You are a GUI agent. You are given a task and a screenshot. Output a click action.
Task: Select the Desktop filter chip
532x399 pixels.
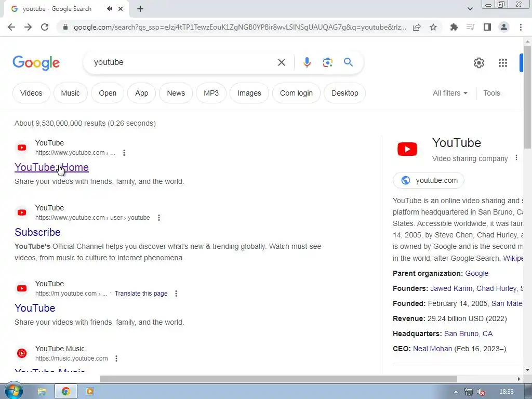coord(345,93)
